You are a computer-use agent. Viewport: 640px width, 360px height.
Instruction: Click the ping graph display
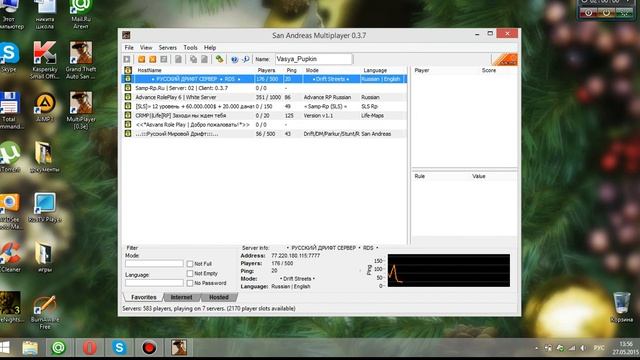tap(449, 270)
